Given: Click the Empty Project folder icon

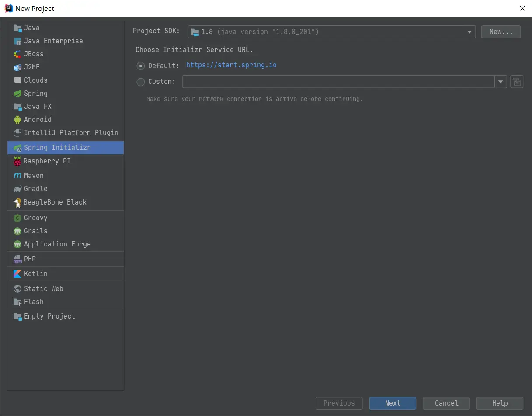Looking at the screenshot, I should (17, 316).
